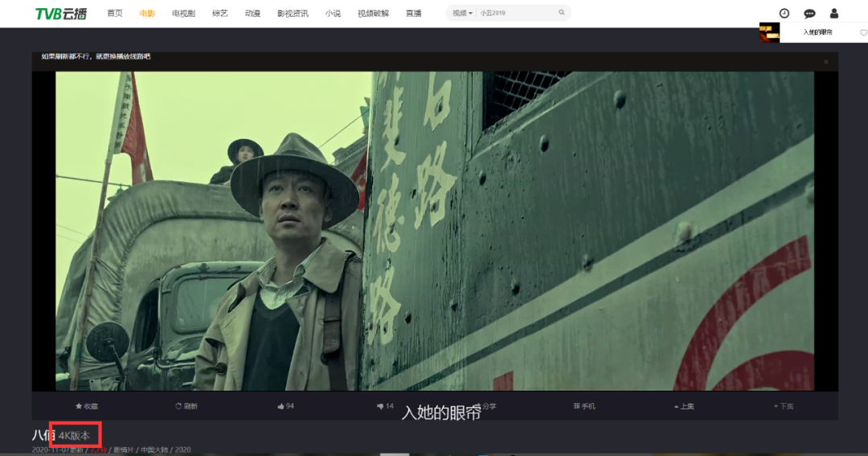Screen dimensions: 868x456
Task: Open the 电视剧 navigation tab
Action: tap(183, 14)
